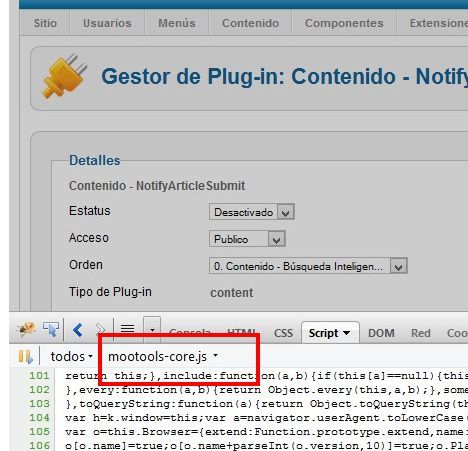This screenshot has height=451, width=468.
Task: Open the Sitio menu
Action: (45, 23)
